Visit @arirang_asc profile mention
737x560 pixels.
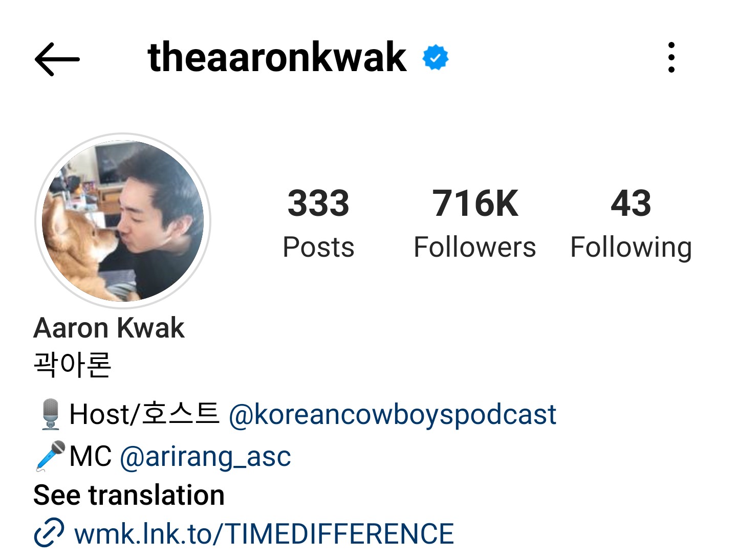pos(205,456)
